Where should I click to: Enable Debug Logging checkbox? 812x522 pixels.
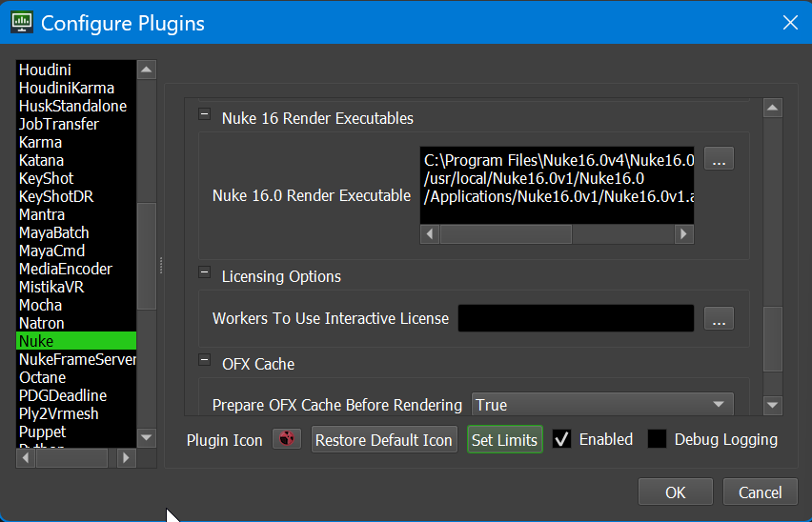tap(657, 439)
